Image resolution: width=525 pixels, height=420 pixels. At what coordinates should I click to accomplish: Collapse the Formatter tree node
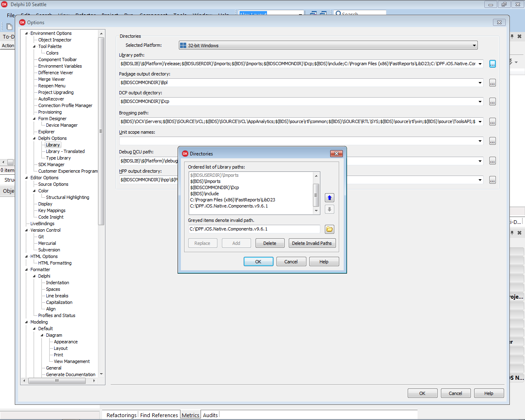(x=27, y=270)
